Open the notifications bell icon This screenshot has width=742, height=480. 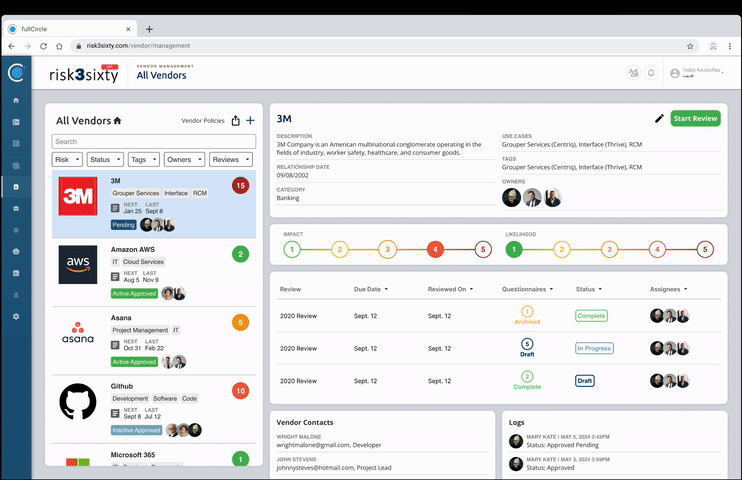[x=651, y=73]
